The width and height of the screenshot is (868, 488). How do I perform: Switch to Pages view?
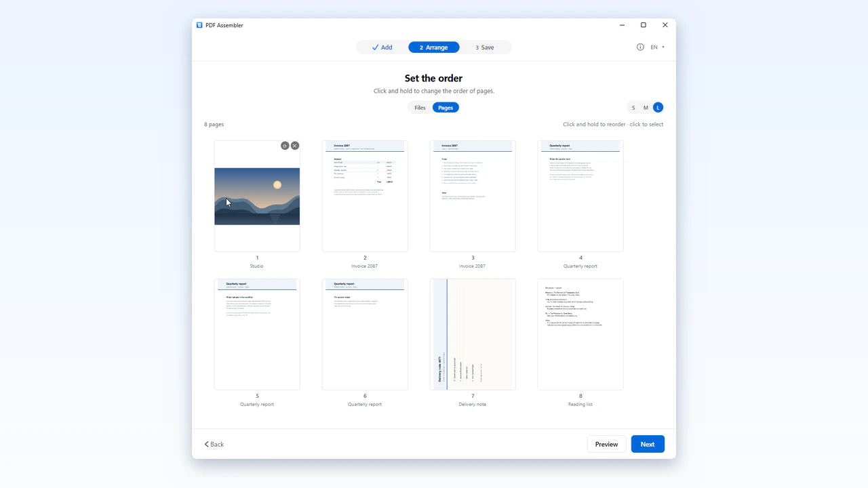coord(446,108)
